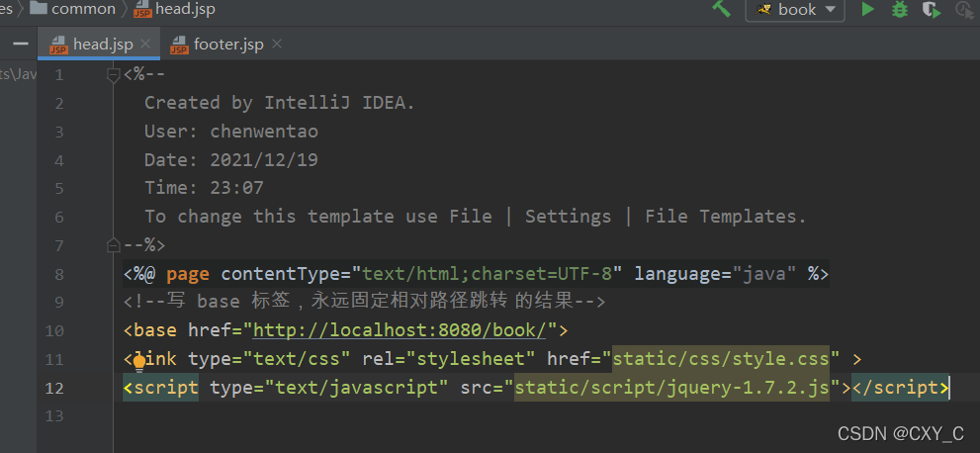Click the "text/html;charset=UTF-8" value

[x=488, y=274]
